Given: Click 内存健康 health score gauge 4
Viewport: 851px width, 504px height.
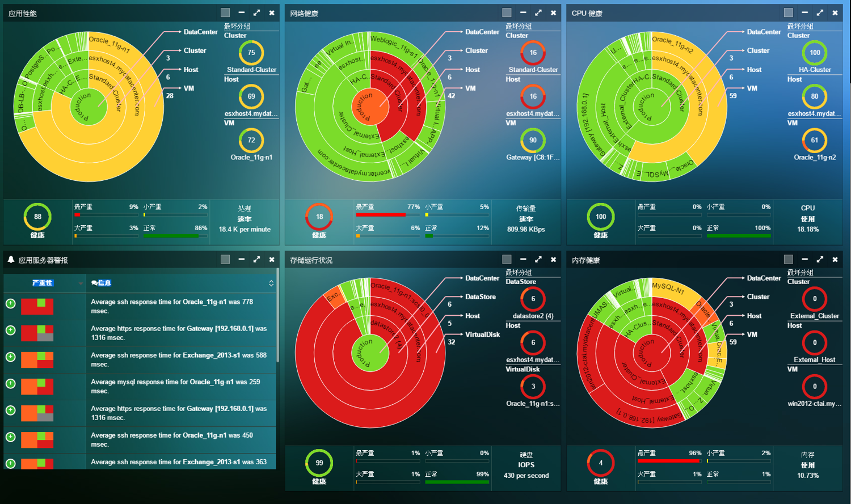Looking at the screenshot, I should [601, 463].
